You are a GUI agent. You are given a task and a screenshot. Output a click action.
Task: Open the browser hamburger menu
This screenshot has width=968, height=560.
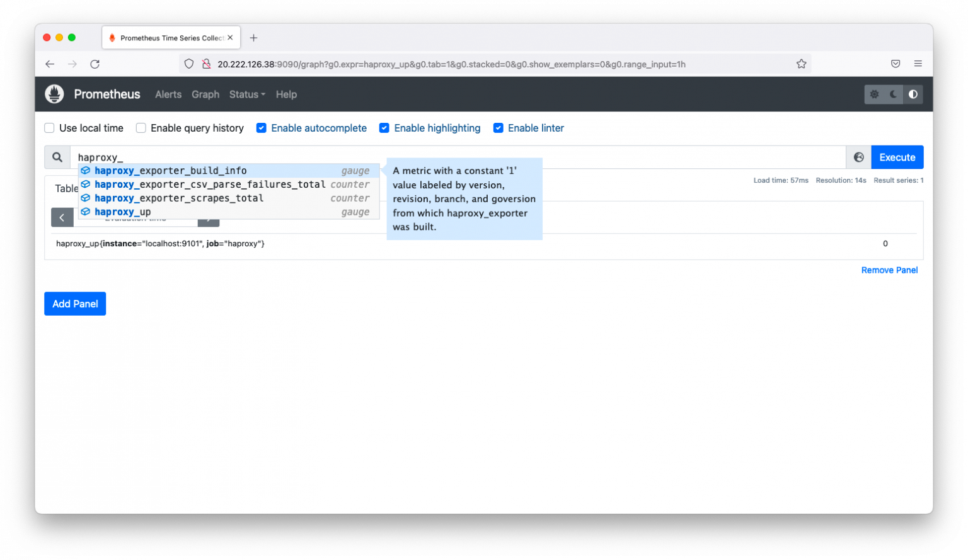pyautogui.click(x=918, y=64)
